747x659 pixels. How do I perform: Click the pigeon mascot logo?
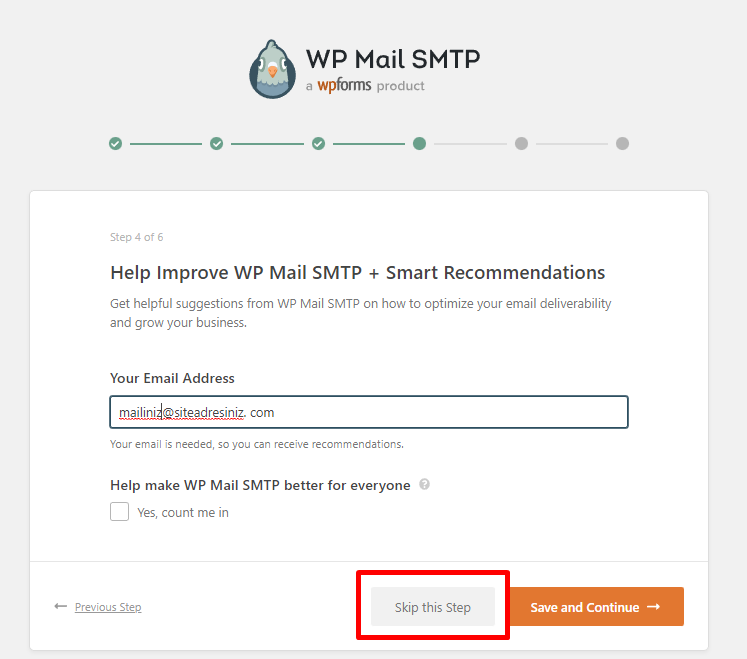tap(272, 69)
